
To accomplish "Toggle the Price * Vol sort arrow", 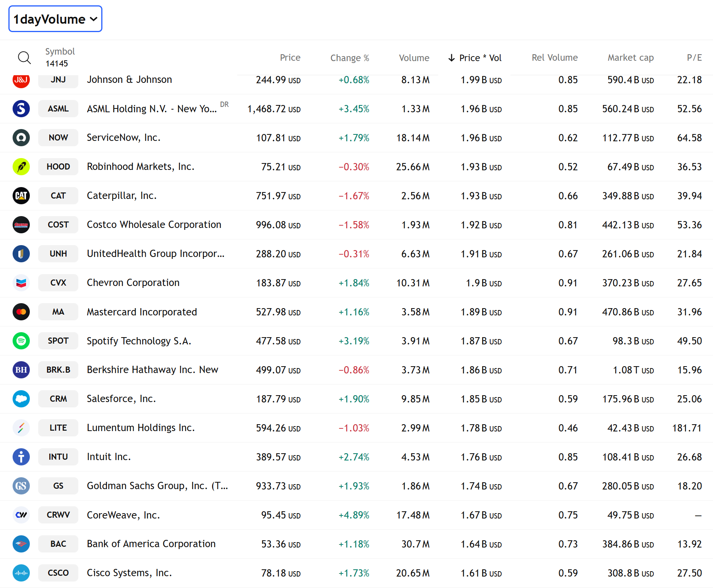I will [x=452, y=58].
